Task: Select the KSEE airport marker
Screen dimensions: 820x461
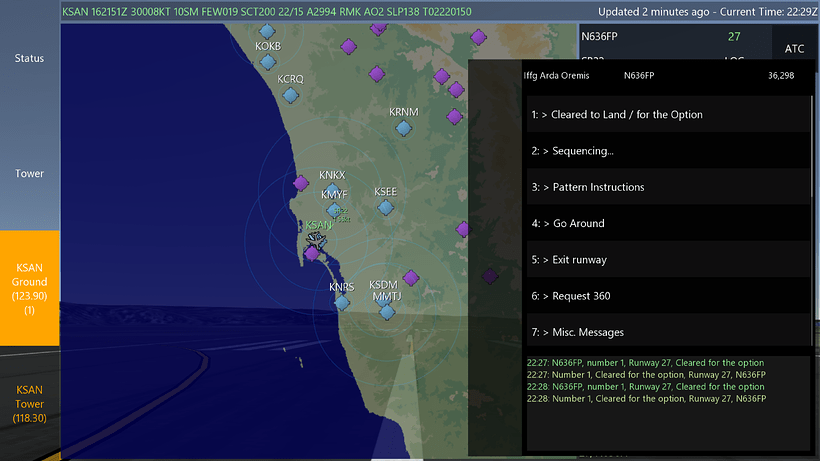Action: click(385, 208)
